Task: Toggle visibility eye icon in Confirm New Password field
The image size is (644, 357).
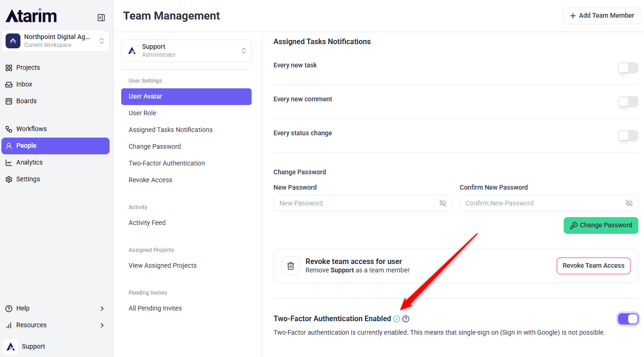Action: pyautogui.click(x=629, y=203)
